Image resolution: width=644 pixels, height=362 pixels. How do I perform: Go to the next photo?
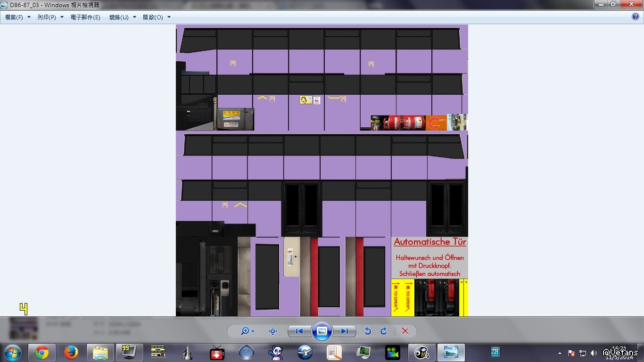tap(345, 331)
